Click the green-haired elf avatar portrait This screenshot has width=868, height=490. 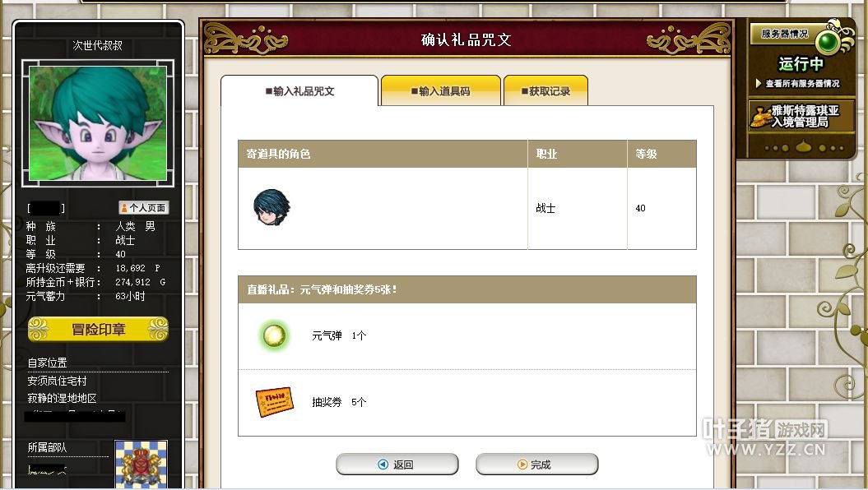point(98,122)
